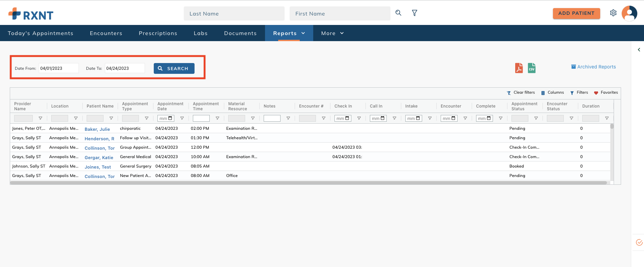Click the Notes column filter input
Viewport: 644px width, 267px height.
tap(272, 118)
